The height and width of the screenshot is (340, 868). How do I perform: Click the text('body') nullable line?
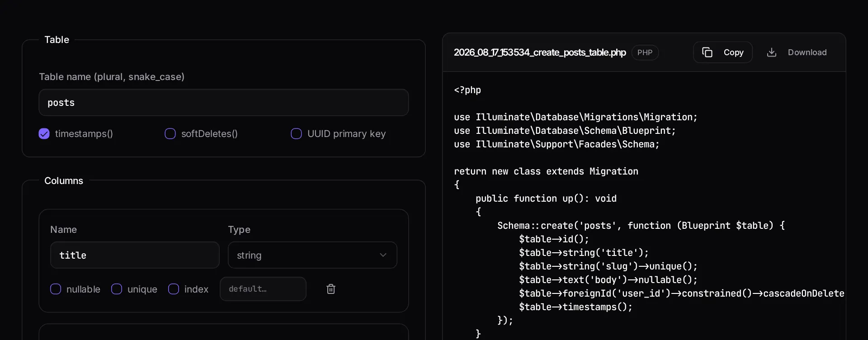(608, 280)
